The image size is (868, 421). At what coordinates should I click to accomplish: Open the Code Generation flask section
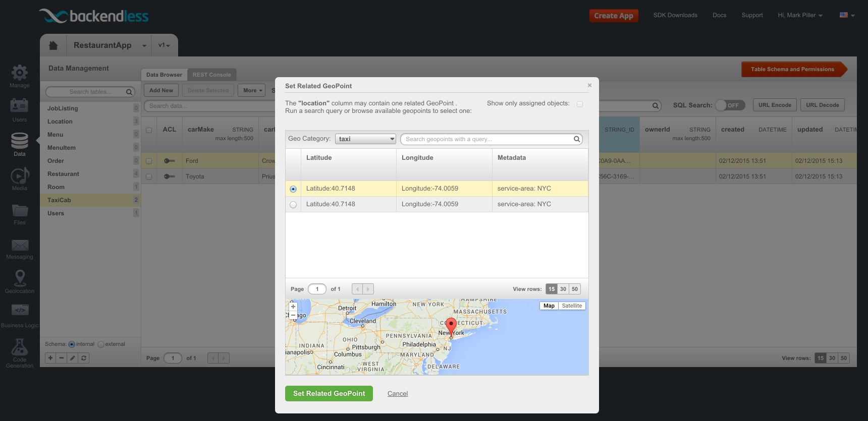click(x=19, y=353)
